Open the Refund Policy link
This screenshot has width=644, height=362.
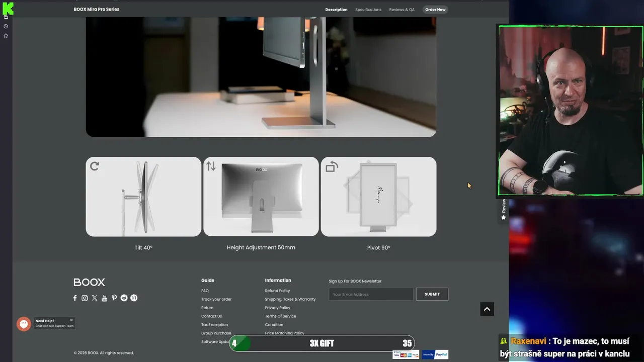(x=277, y=291)
